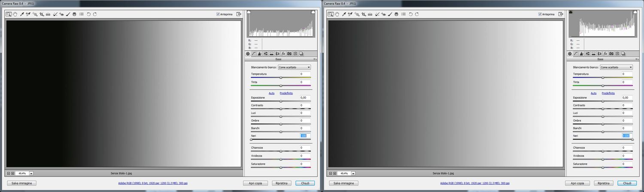The height and width of the screenshot is (192, 644).
Task: Toggle highlight clipping warning in left histogram
Action: (313, 12)
